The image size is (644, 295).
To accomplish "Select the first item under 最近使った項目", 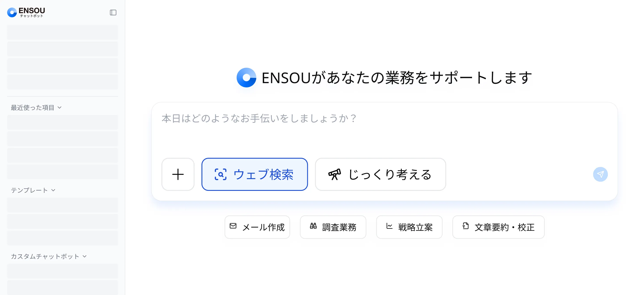I will click(63, 122).
